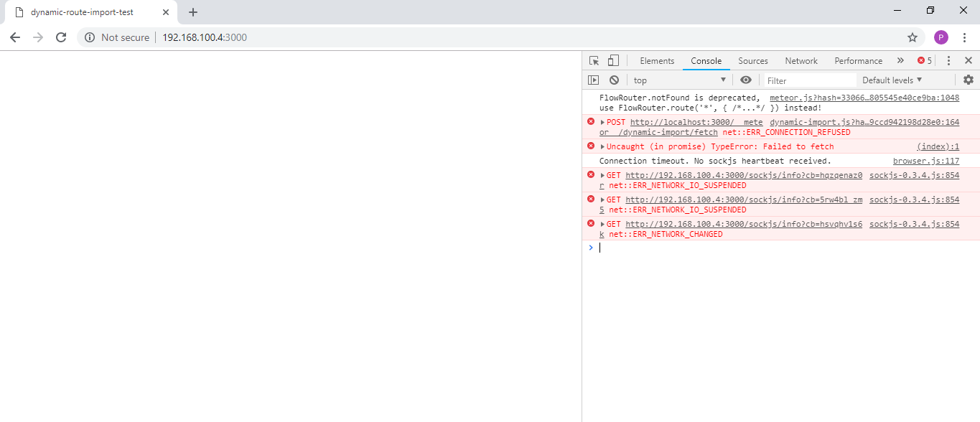Focus the console Filter field
The image size is (980, 422).
click(x=810, y=80)
